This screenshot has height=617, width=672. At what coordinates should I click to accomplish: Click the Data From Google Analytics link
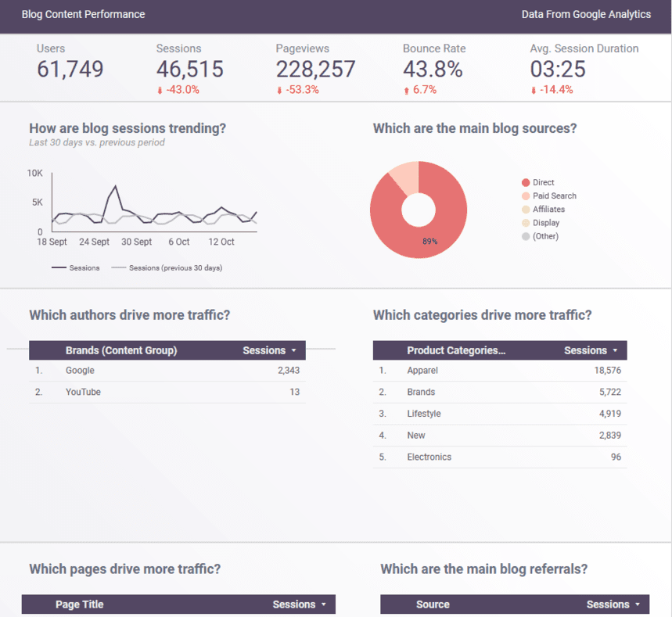pyautogui.click(x=587, y=14)
